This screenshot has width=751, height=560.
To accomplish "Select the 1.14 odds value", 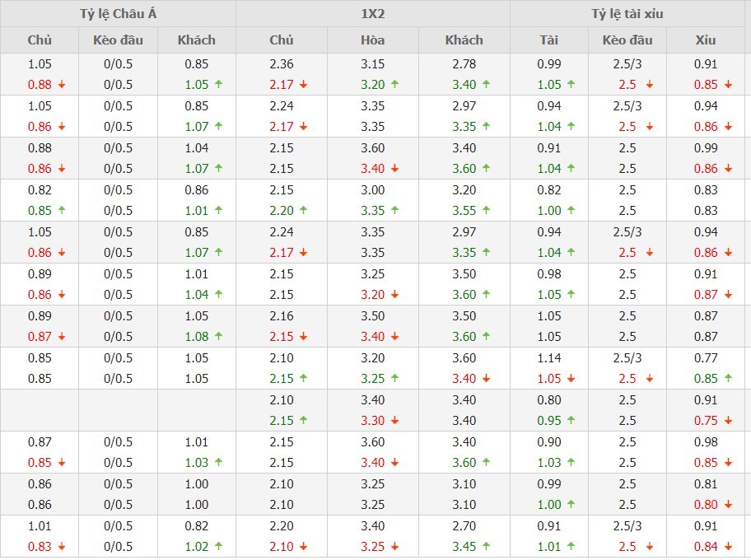I will (x=548, y=358).
